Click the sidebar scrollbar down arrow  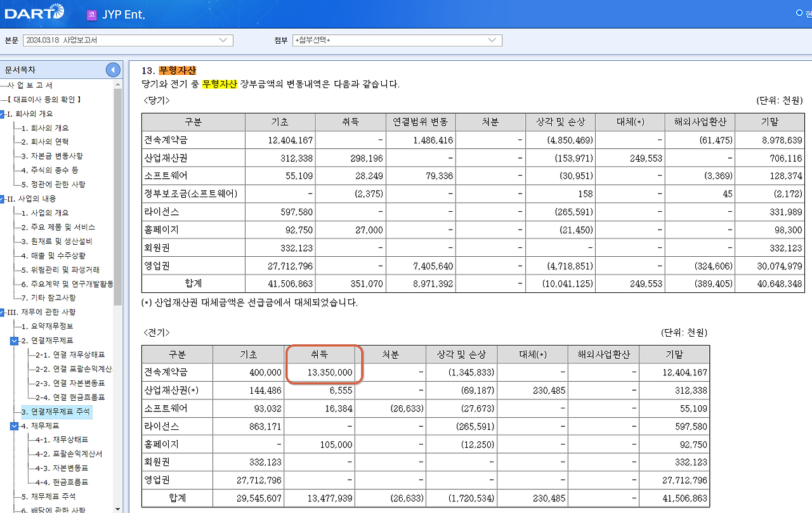point(118,509)
